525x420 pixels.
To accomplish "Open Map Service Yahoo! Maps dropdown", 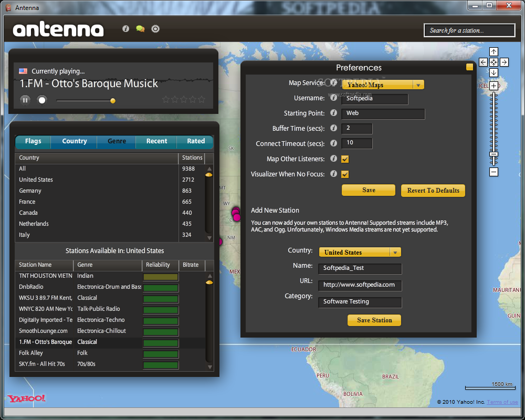I will 383,85.
